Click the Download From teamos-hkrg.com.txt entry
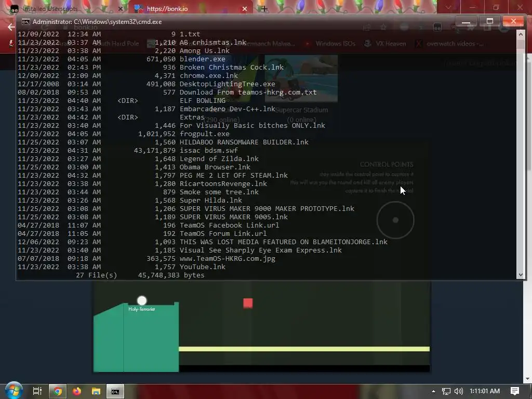 [x=248, y=92]
